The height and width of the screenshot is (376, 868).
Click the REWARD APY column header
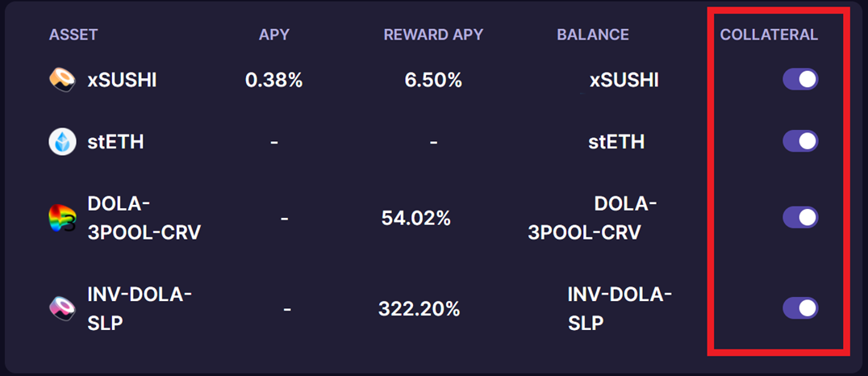(x=433, y=35)
